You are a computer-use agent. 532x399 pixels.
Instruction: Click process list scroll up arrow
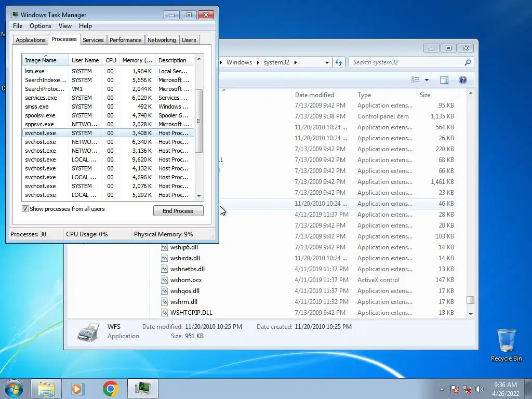pos(199,59)
